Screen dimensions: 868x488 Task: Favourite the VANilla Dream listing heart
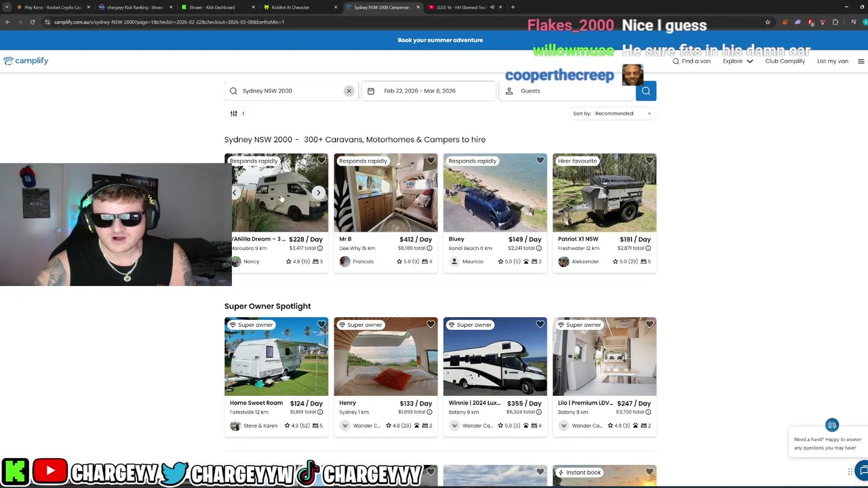(x=321, y=161)
